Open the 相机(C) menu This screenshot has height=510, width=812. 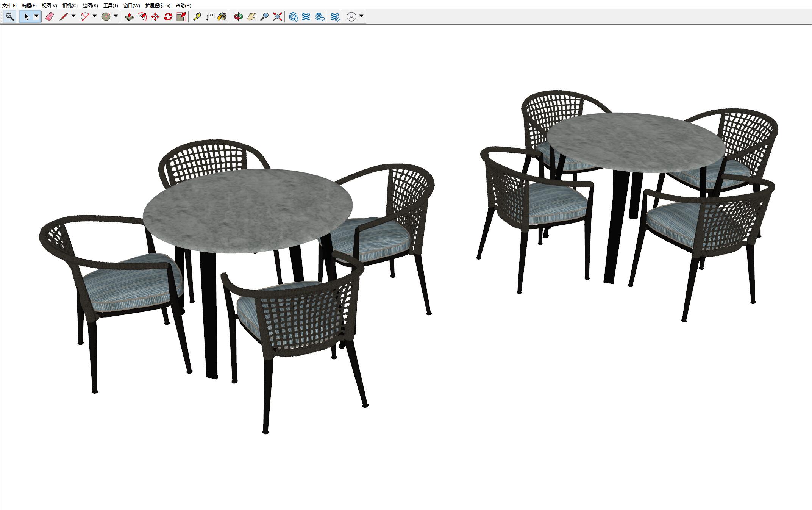(x=70, y=6)
